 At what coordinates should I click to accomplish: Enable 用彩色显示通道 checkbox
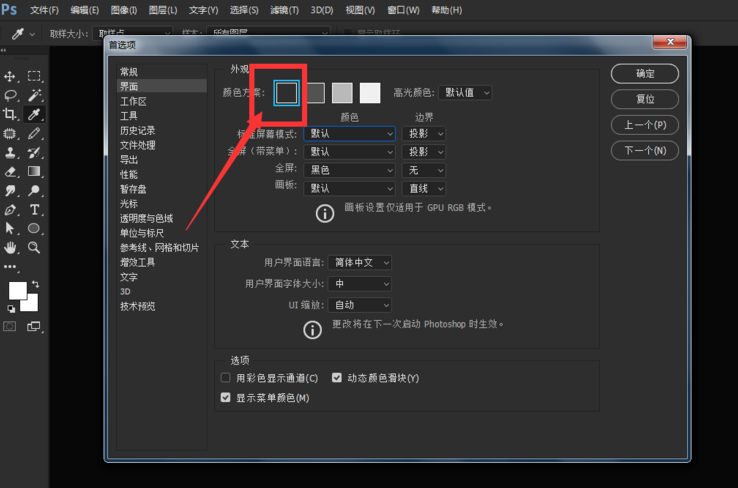[225, 377]
